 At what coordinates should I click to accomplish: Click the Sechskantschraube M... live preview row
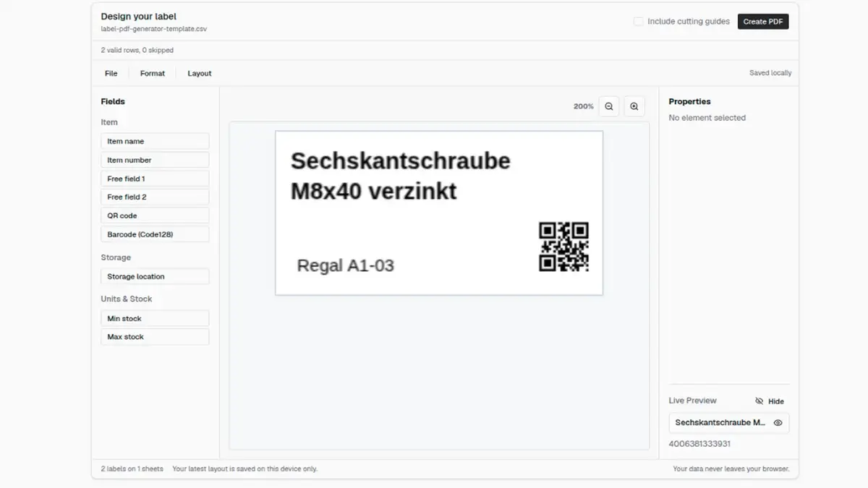(x=729, y=423)
